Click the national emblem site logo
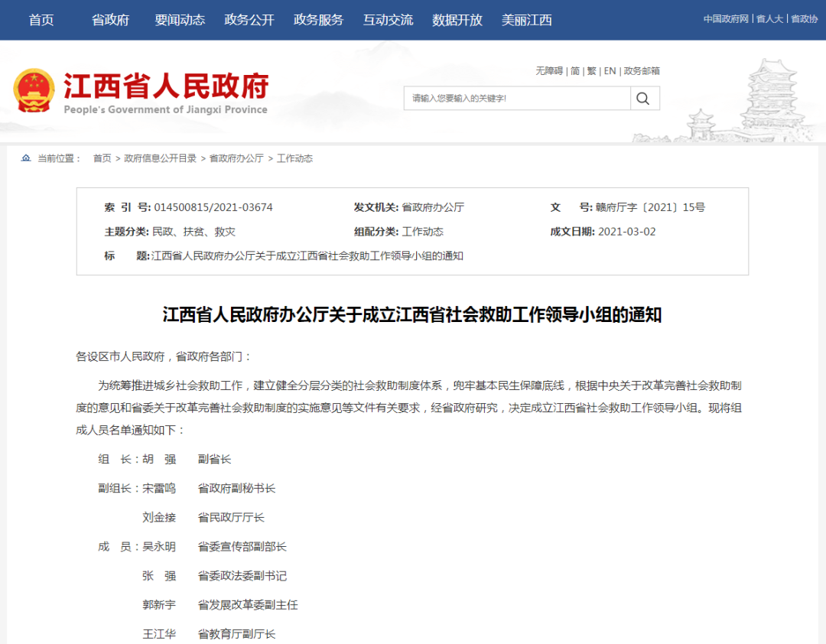This screenshot has height=644, width=826. (x=34, y=89)
